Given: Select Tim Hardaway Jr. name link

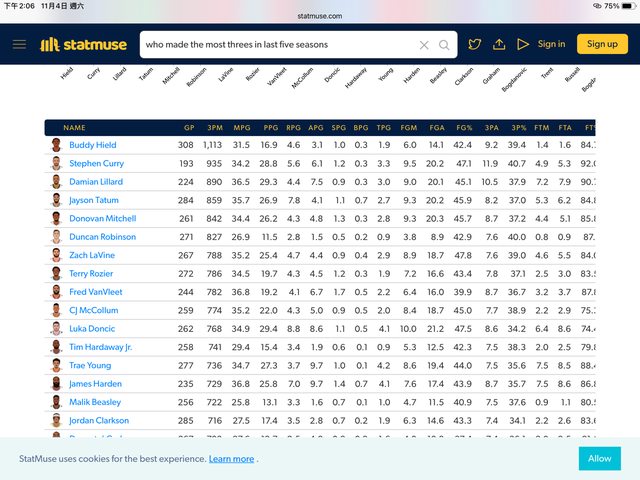Looking at the screenshot, I should (x=100, y=347).
